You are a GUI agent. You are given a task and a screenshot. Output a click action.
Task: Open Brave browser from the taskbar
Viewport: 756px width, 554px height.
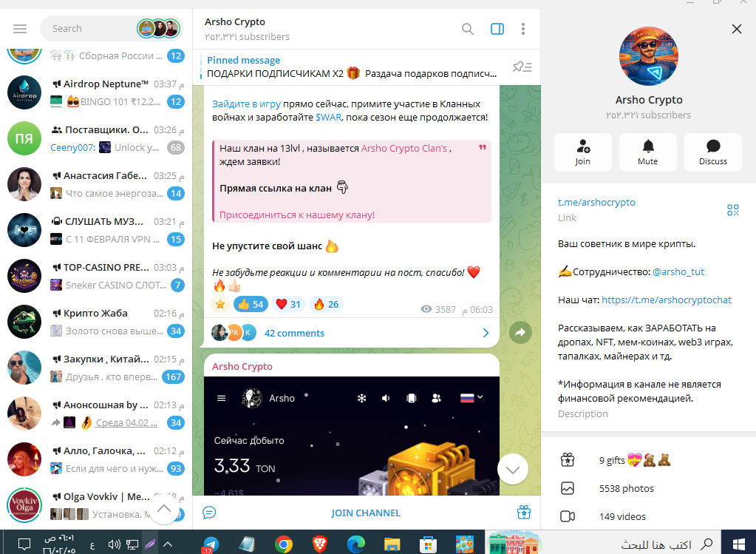pos(320,544)
